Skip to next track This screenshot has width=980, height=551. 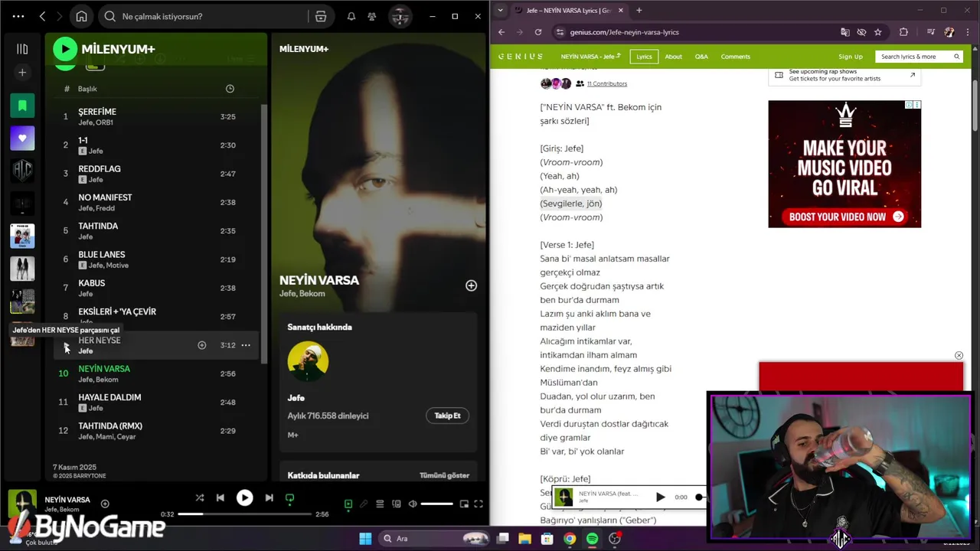pyautogui.click(x=269, y=497)
